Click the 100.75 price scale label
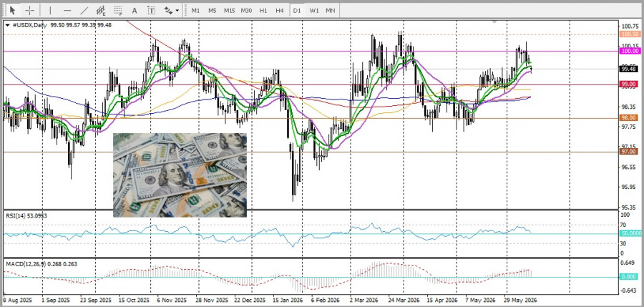 tap(630, 26)
